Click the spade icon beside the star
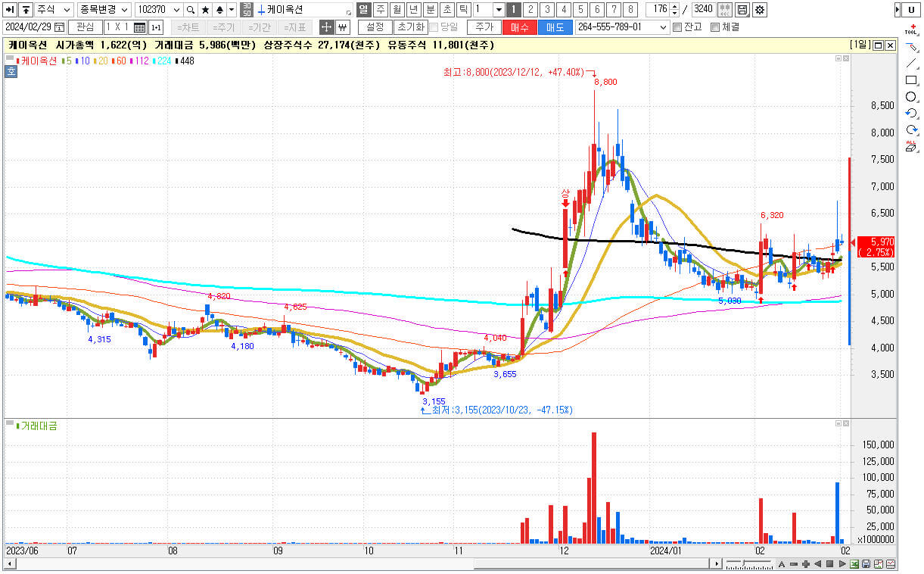 point(219,10)
